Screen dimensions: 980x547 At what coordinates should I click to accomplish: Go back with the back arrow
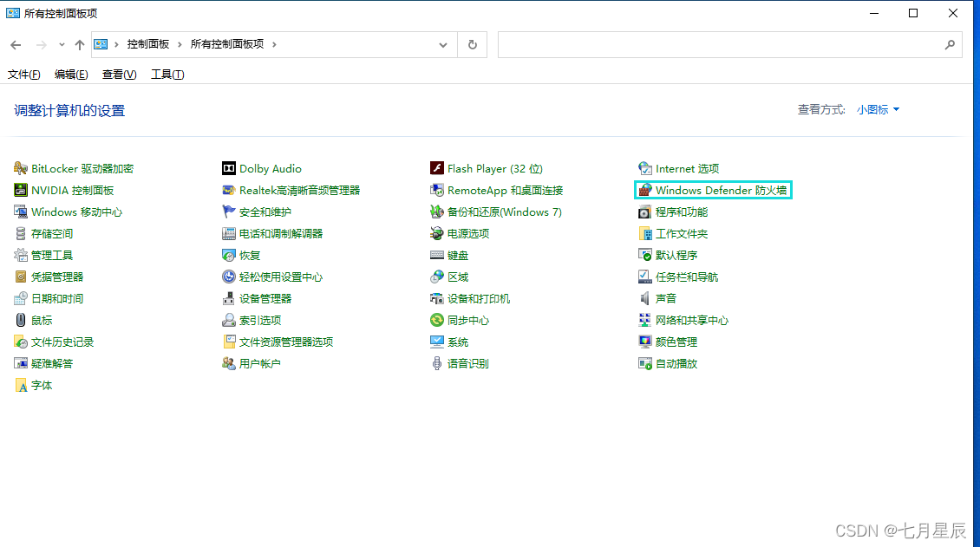(x=16, y=44)
